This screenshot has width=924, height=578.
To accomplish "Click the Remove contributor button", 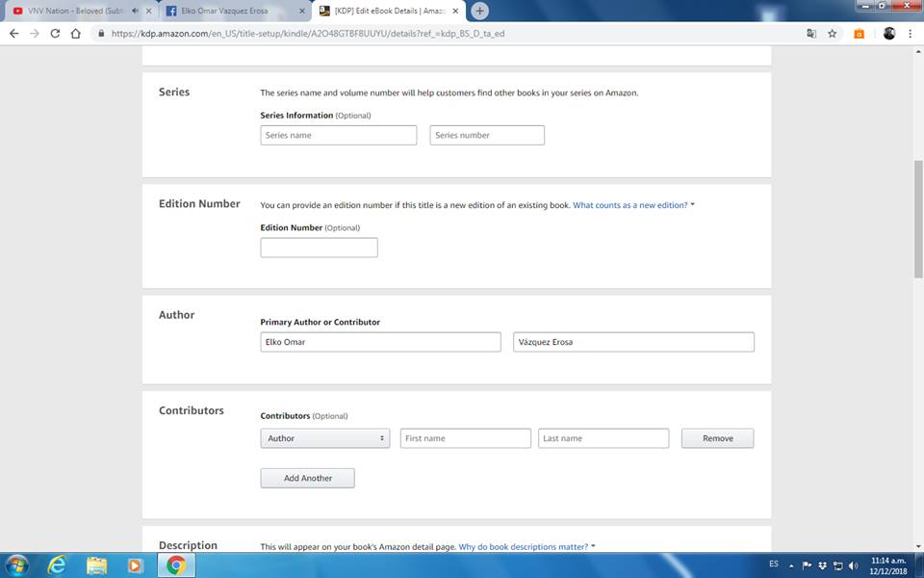I will pos(717,438).
